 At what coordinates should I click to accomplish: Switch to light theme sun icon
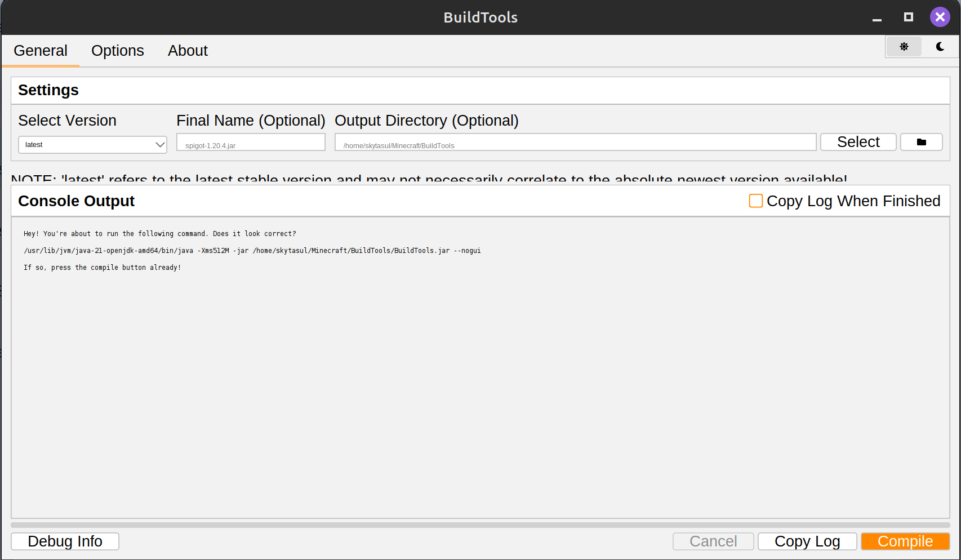pos(904,47)
